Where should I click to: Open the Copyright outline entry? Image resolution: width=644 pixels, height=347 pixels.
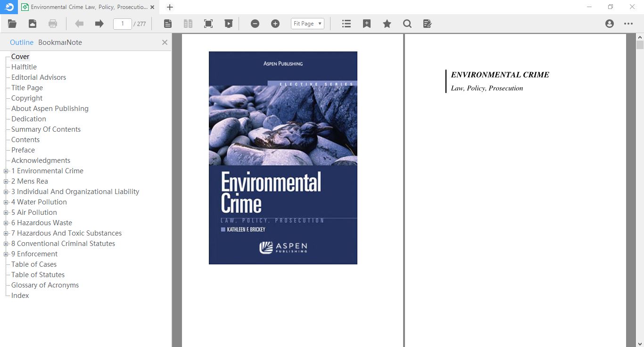(27, 98)
